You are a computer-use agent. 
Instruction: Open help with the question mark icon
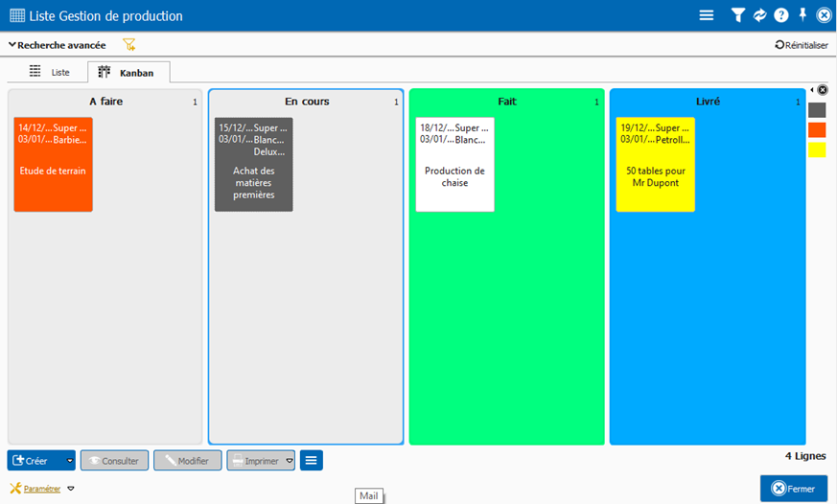(x=781, y=15)
